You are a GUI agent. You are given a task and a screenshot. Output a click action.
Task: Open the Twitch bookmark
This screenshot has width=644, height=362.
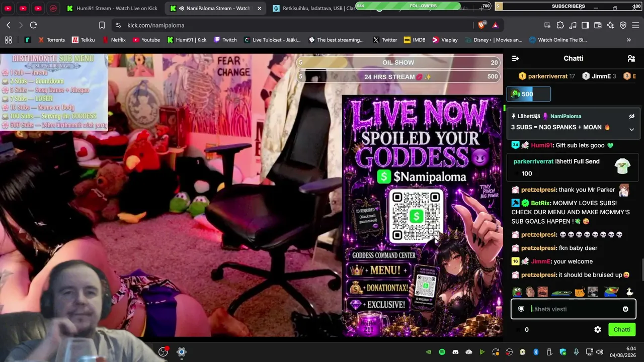pyautogui.click(x=225, y=40)
